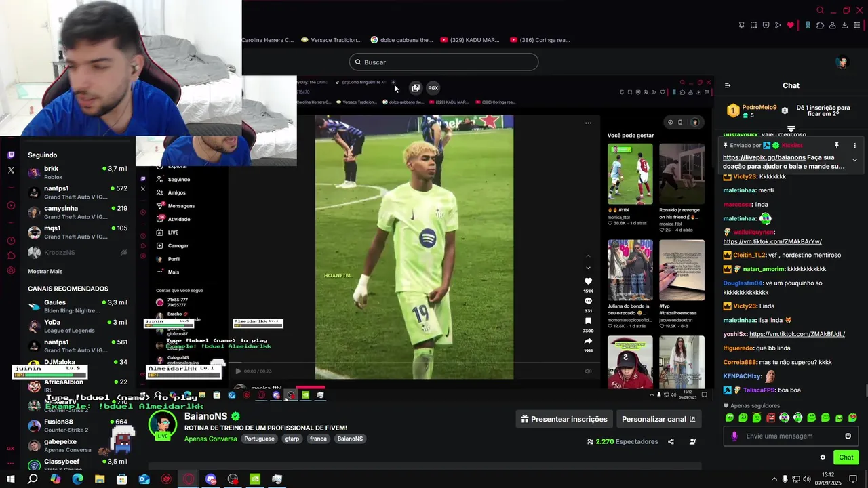Image resolution: width=868 pixels, height=488 pixels.
Task: Open the easy setup sliders icon
Action: pyautogui.click(x=856, y=25)
